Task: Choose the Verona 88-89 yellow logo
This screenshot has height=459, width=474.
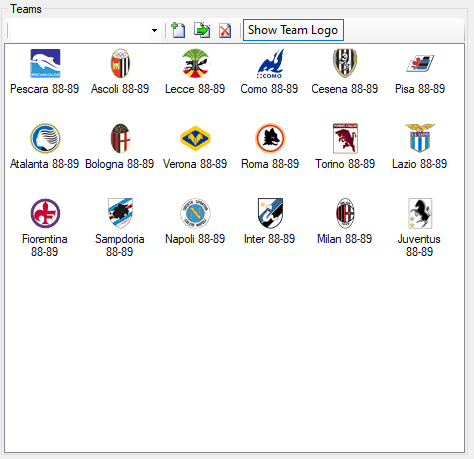Action: [195, 138]
